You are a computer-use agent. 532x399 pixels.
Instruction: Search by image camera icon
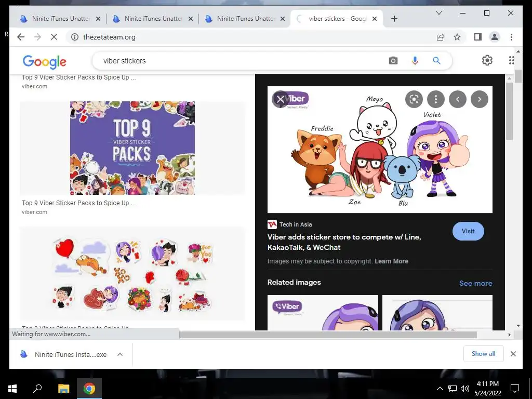click(393, 61)
